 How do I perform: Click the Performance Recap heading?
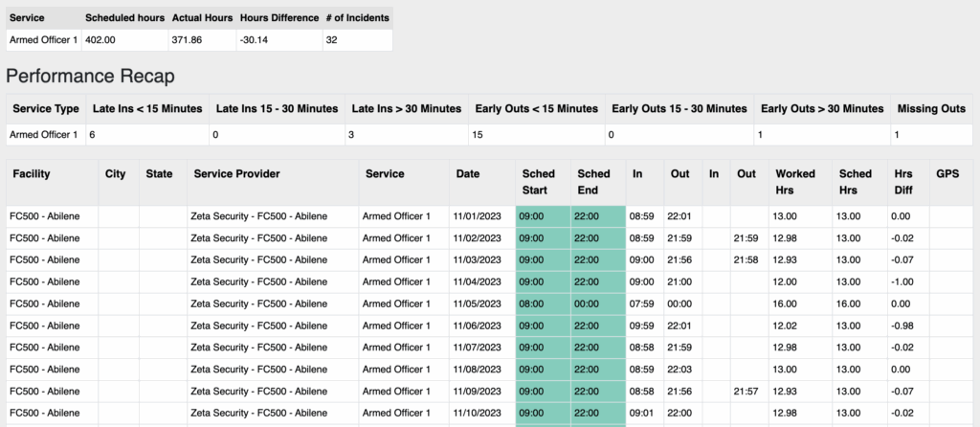90,76
